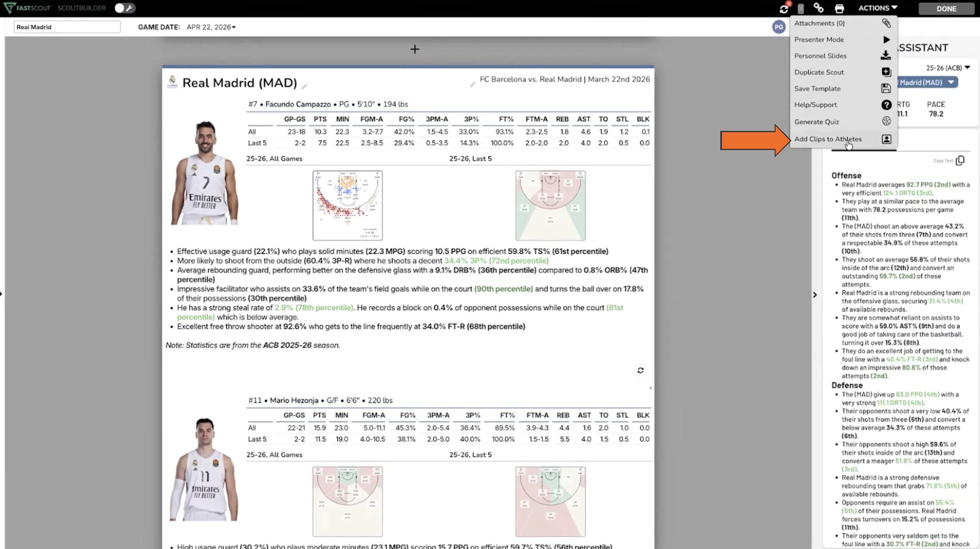Click the plus icon above the page
The image size is (980, 549).
click(415, 49)
